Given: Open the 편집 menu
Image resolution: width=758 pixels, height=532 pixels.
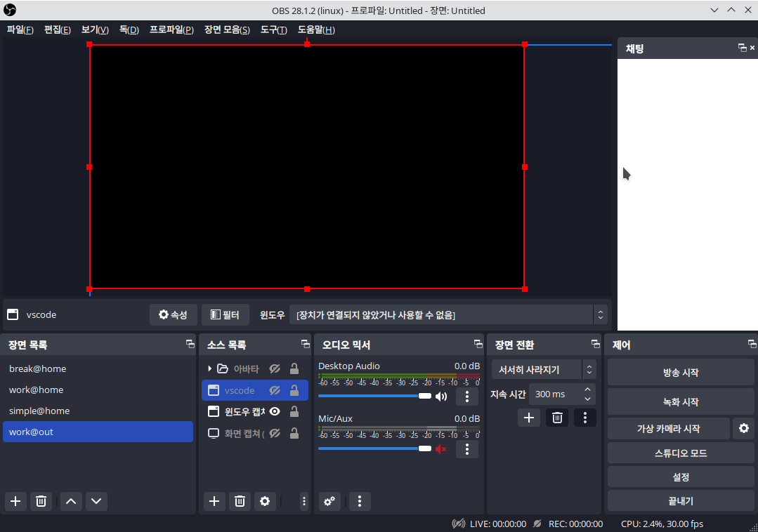Looking at the screenshot, I should 58,30.
